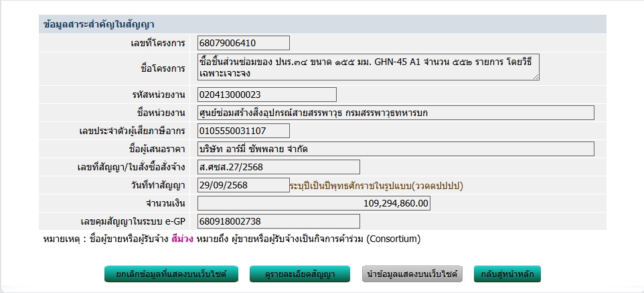Focus the project name text area

tap(368, 67)
